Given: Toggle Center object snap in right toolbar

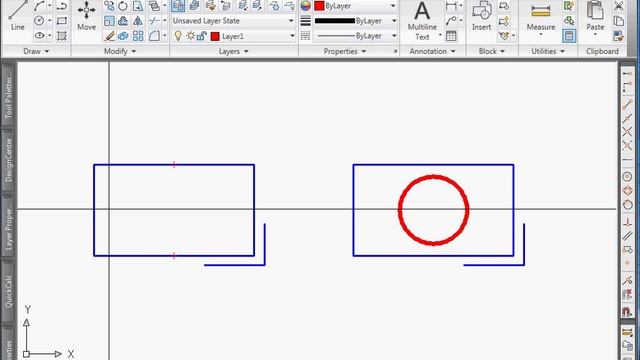Looking at the screenshot, I should tap(627, 177).
